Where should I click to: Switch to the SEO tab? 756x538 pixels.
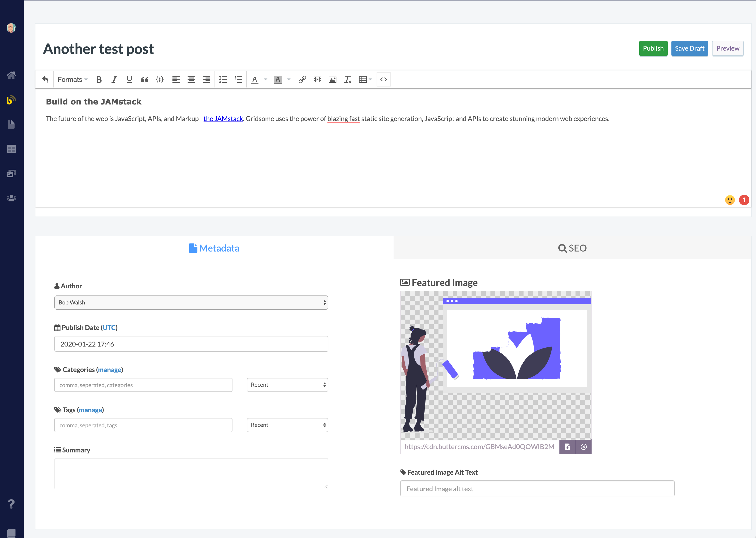(572, 248)
